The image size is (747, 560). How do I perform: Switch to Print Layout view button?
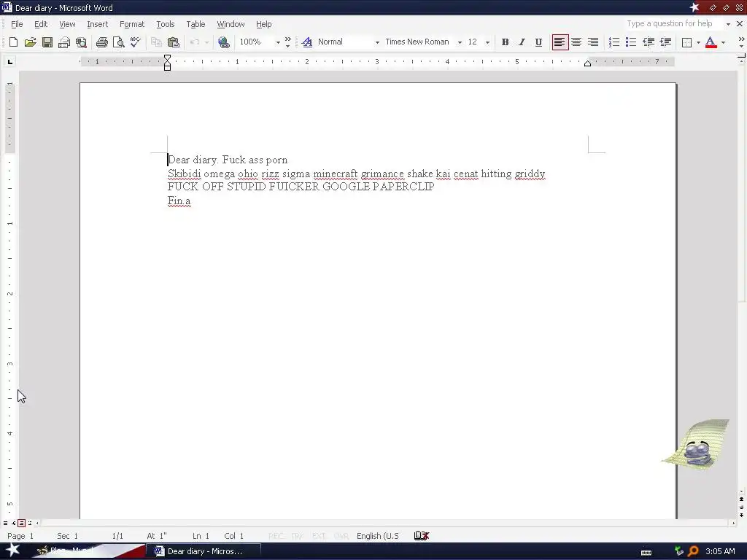pos(21,523)
